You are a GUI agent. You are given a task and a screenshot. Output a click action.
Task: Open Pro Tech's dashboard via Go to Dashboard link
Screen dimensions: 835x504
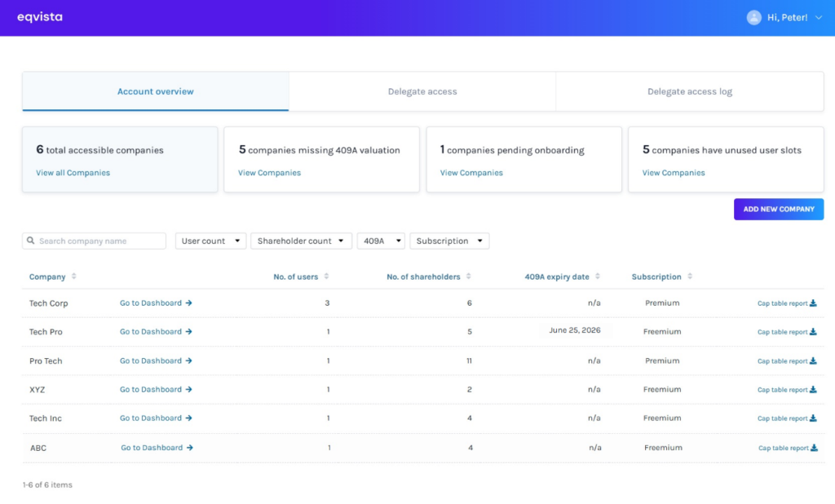(151, 360)
